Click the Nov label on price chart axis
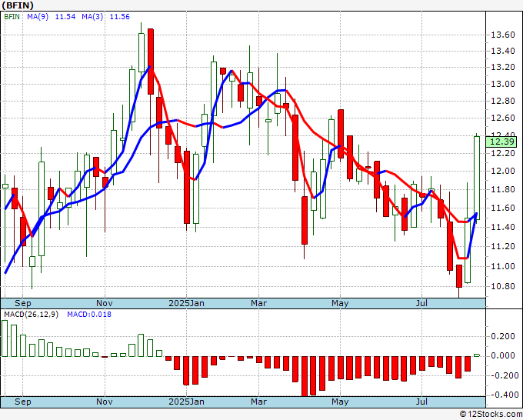523x420 pixels. pyautogui.click(x=105, y=303)
